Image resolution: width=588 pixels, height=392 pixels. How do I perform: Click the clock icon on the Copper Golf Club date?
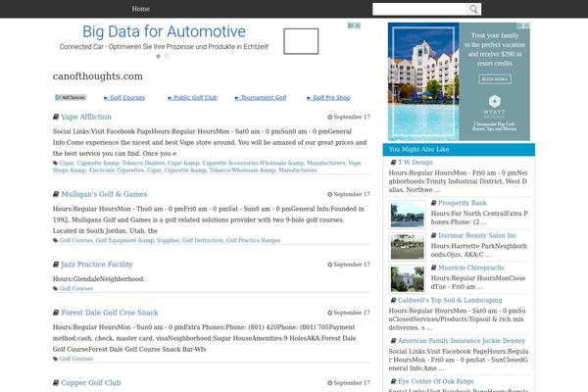click(330, 383)
